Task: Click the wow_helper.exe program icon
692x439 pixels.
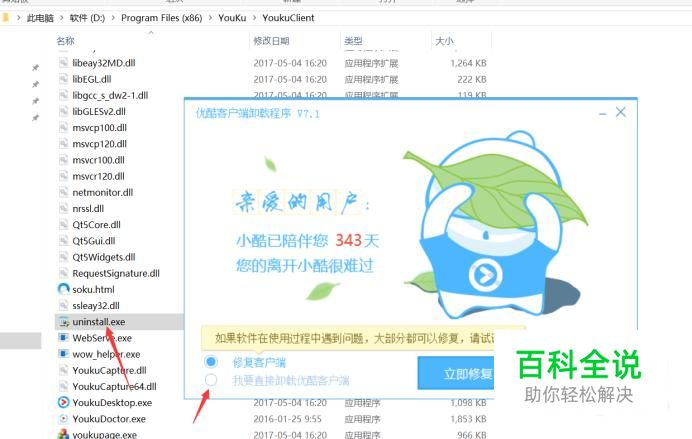Action: [64, 354]
